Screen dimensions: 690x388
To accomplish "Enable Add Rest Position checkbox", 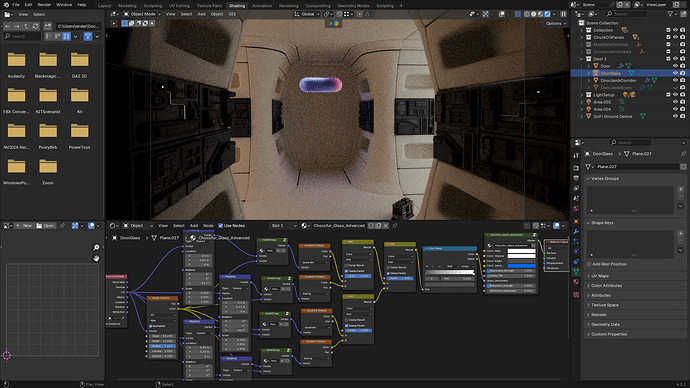I will [x=589, y=264].
